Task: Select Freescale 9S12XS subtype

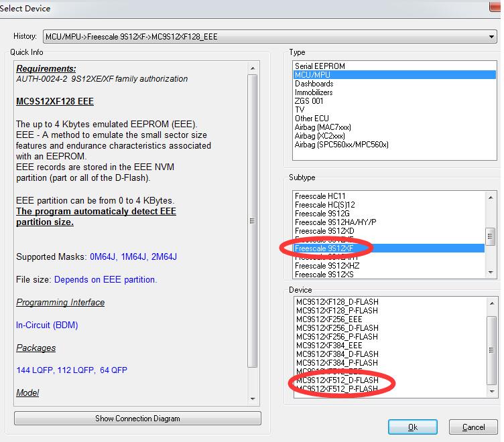Action: pos(389,275)
